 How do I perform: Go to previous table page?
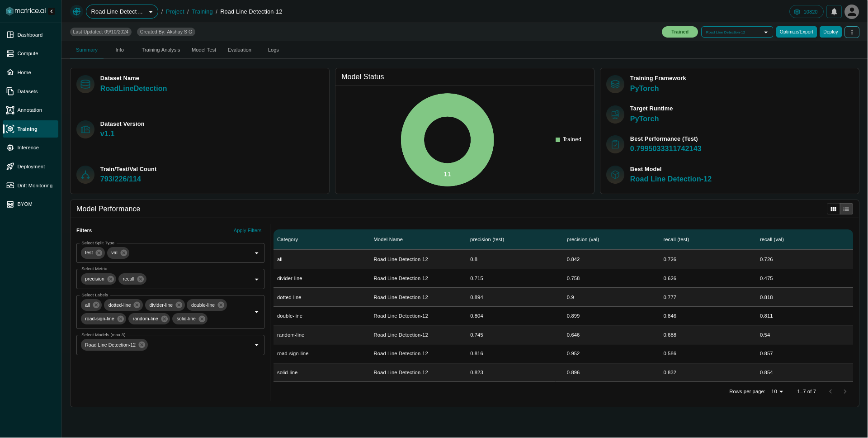[830, 391]
